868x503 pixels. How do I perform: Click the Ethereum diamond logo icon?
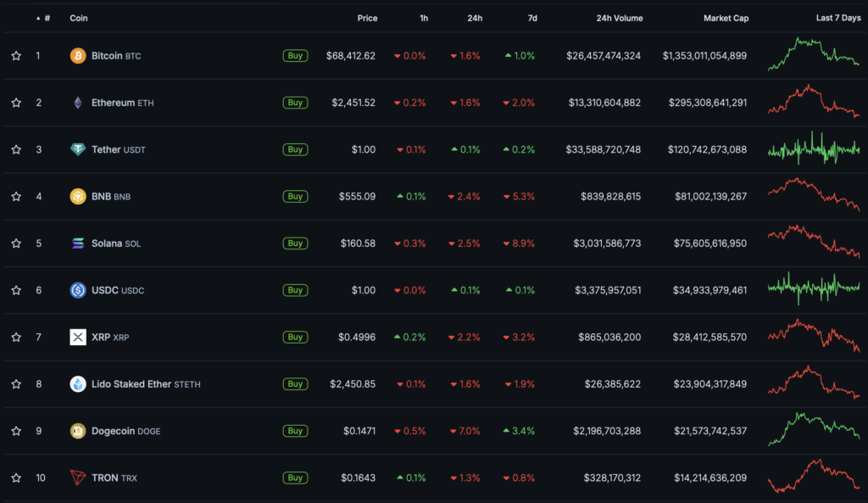coord(78,103)
